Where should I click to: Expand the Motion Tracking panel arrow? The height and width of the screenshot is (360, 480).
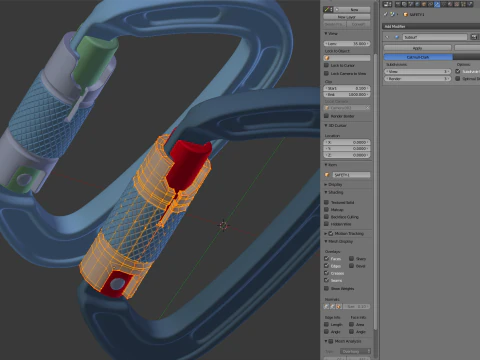[x=326, y=233]
